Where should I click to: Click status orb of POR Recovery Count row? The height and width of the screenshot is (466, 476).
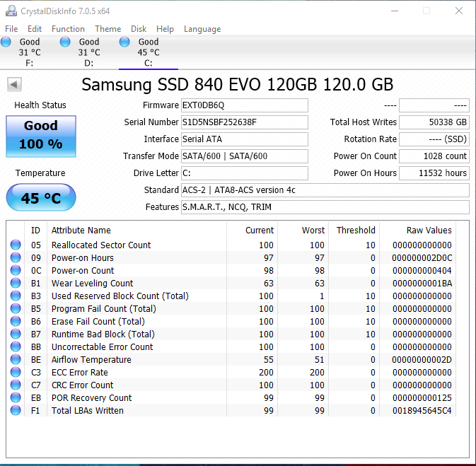pos(16,397)
